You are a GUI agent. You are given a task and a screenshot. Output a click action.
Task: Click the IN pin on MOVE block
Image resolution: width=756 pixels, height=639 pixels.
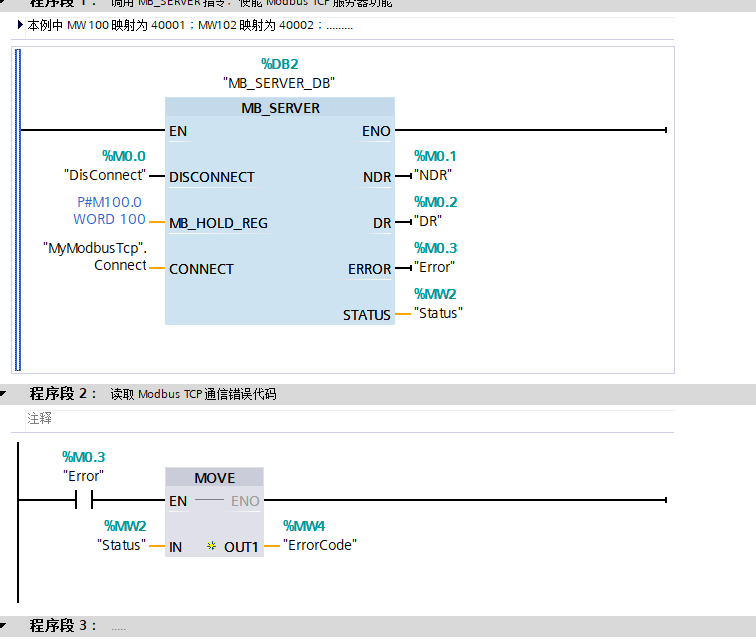(176, 547)
